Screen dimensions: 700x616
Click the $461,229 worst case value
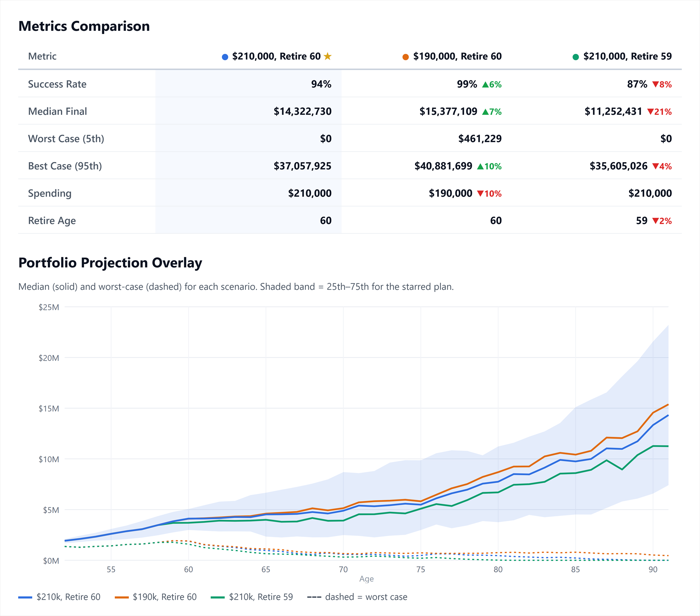click(480, 139)
